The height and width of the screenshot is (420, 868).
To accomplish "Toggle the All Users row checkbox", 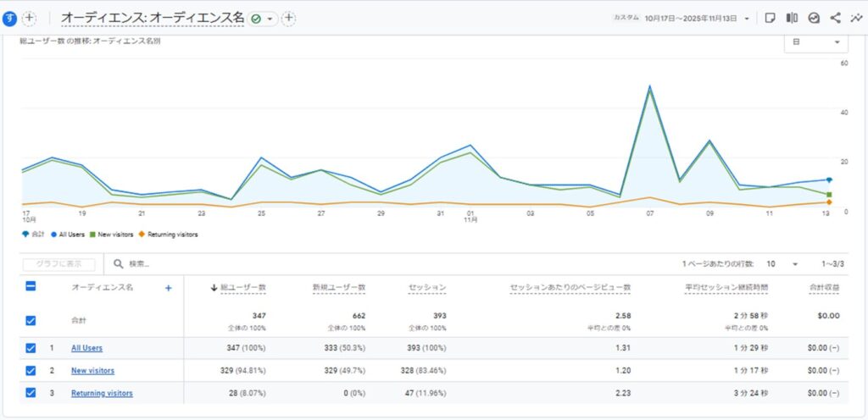I will click(x=31, y=348).
